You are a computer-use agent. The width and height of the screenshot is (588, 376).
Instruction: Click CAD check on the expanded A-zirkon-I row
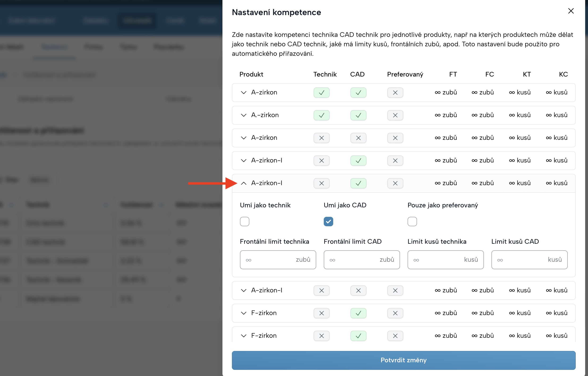[358, 183]
